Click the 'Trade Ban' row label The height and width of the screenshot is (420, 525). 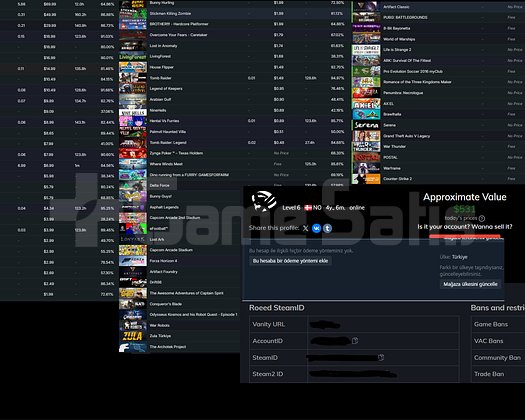pos(489,374)
